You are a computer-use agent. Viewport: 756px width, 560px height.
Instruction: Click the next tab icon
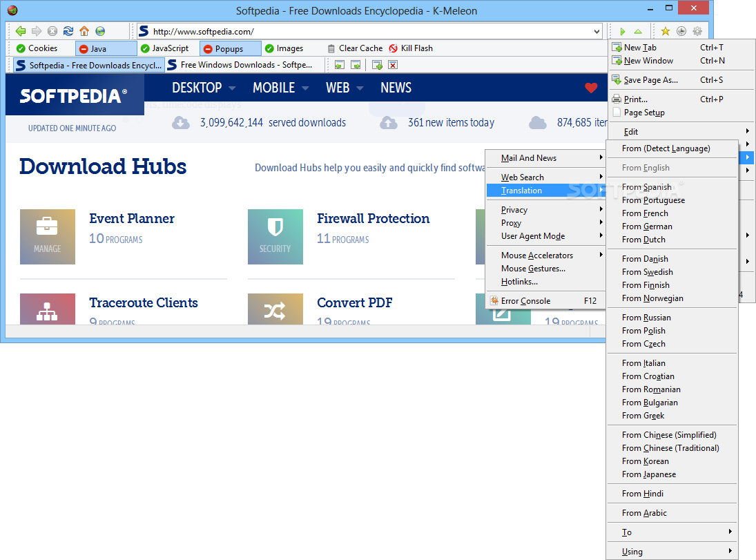(356, 65)
